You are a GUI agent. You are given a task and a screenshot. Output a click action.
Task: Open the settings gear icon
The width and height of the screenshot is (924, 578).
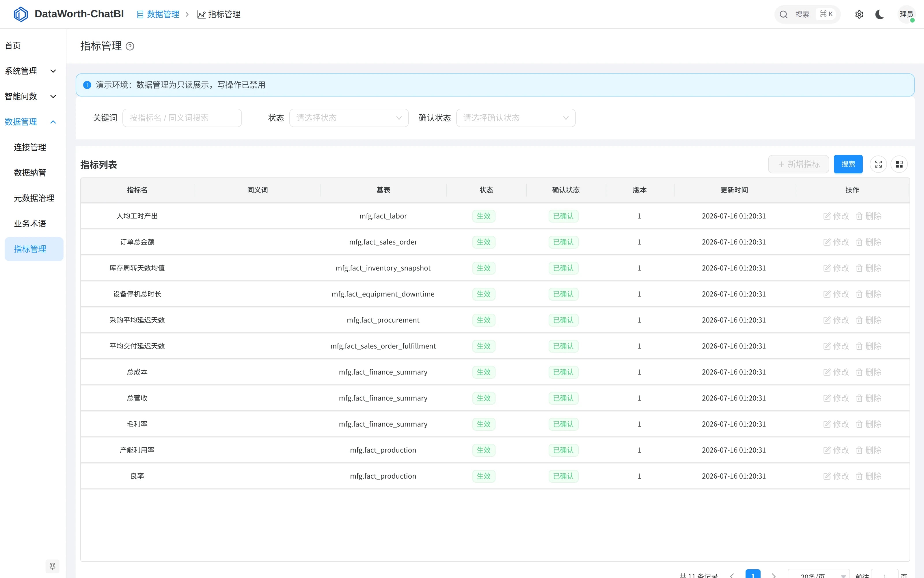pos(859,14)
